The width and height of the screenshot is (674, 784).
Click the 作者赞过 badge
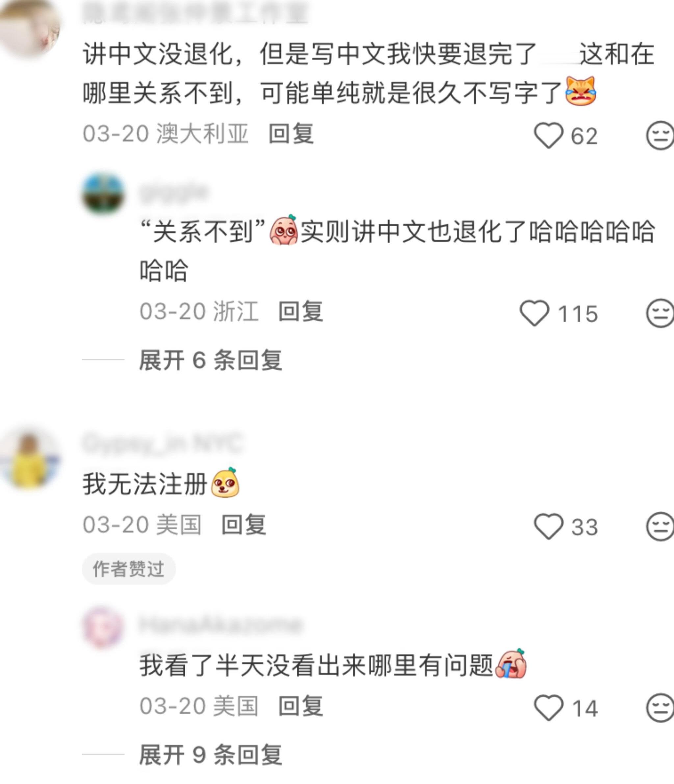pos(129,569)
